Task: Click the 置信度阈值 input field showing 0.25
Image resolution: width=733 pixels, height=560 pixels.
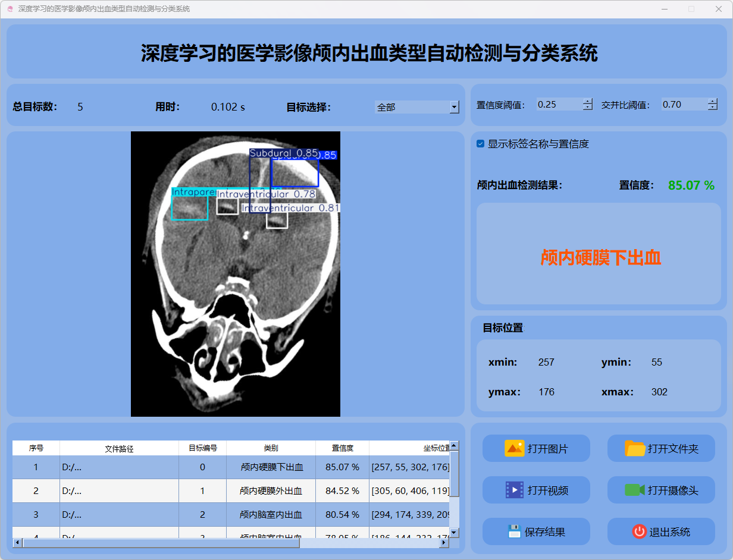Action: pyautogui.click(x=559, y=105)
